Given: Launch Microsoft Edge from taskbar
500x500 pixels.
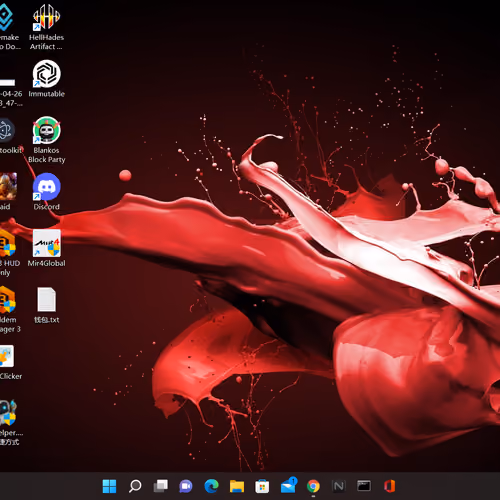Looking at the screenshot, I should [x=211, y=486].
